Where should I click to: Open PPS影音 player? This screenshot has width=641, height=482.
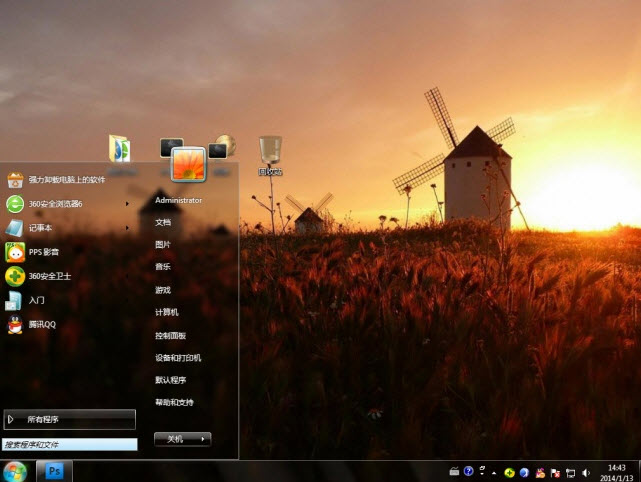click(x=43, y=252)
